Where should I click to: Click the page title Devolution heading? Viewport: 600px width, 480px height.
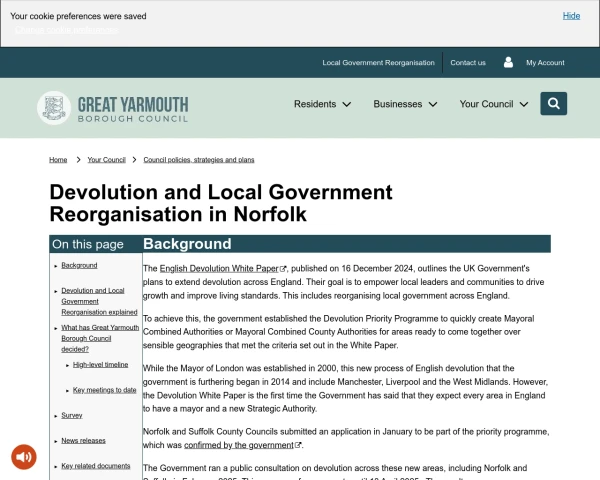(x=221, y=203)
